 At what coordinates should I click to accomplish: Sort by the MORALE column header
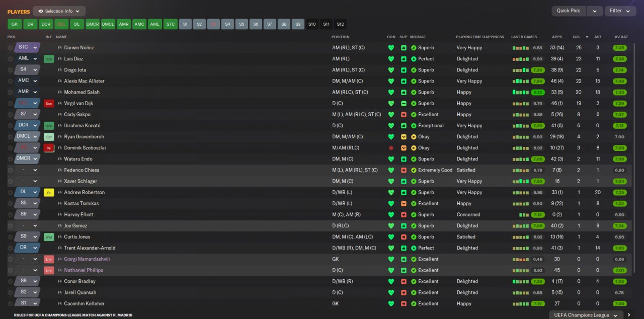[418, 37]
